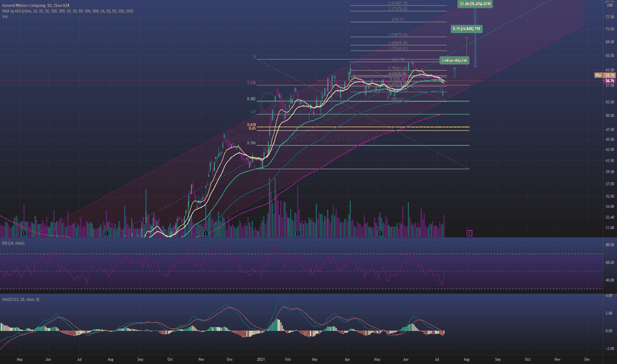Click the 0(53.61) Fib extension base label
The height and width of the screenshot is (364, 617).
[x=397, y=99]
